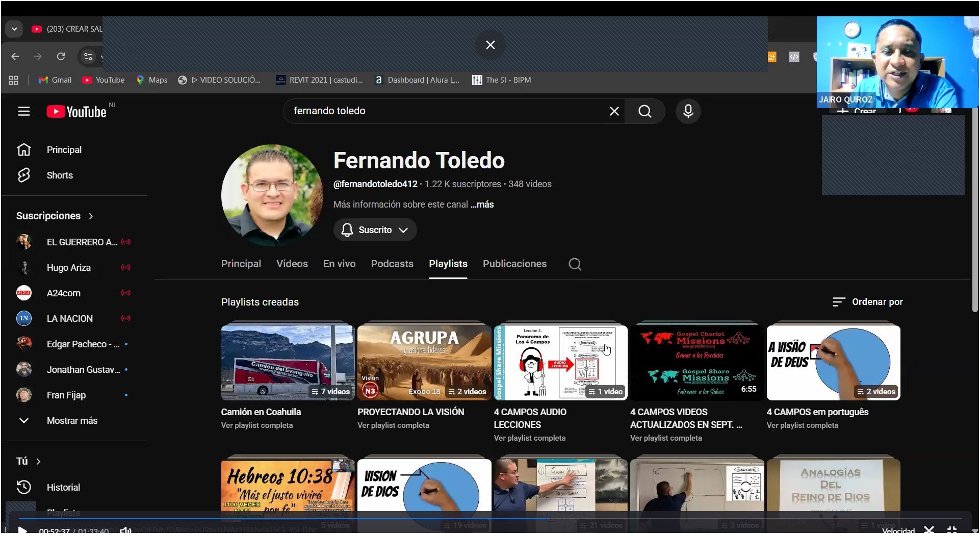Open the Ordenar por sort menu
980x534 pixels.
(867, 302)
